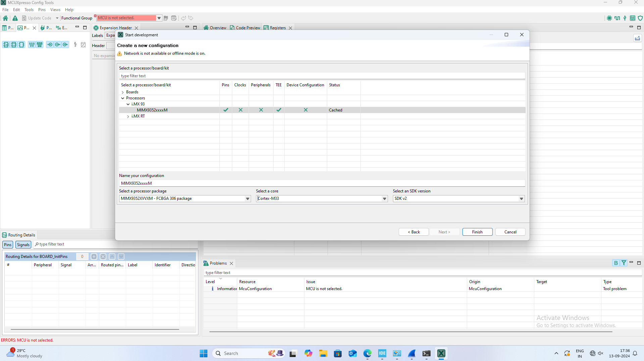Screen dimensions: 644x361
Task: Click the warning triangle toolbar icon
Action: click(x=15, y=18)
